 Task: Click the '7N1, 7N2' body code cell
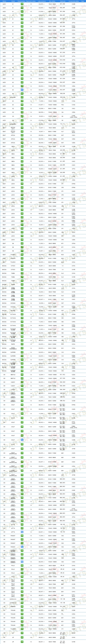pos(62,606)
